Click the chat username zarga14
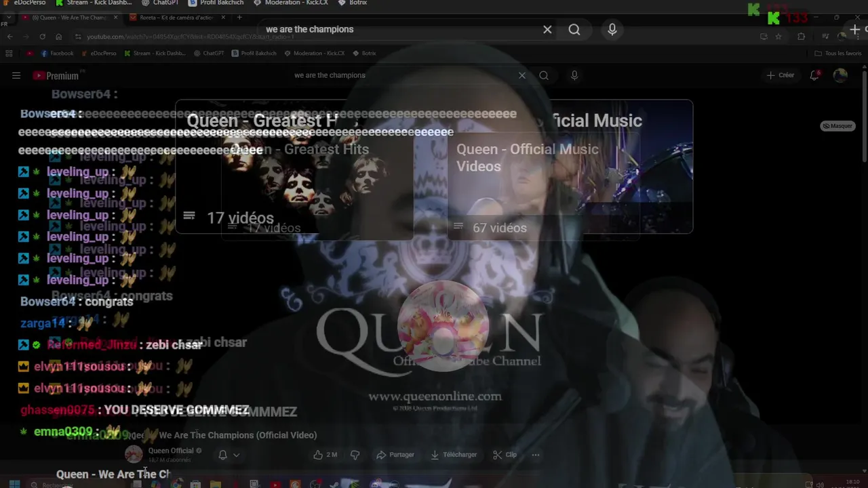Image resolution: width=868 pixels, height=488 pixels. pyautogui.click(x=42, y=323)
